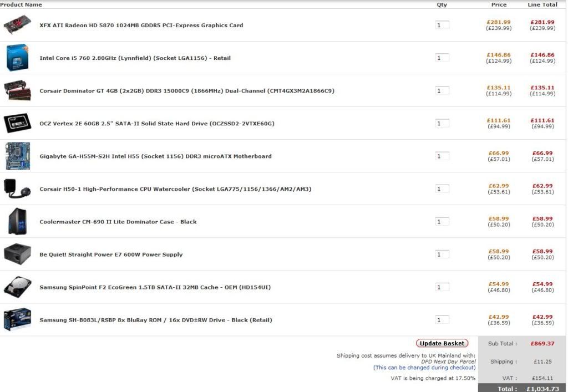568x392 pixels.
Task: Click the £54.99 price for Samsung SpinPoint F2
Action: (499, 284)
